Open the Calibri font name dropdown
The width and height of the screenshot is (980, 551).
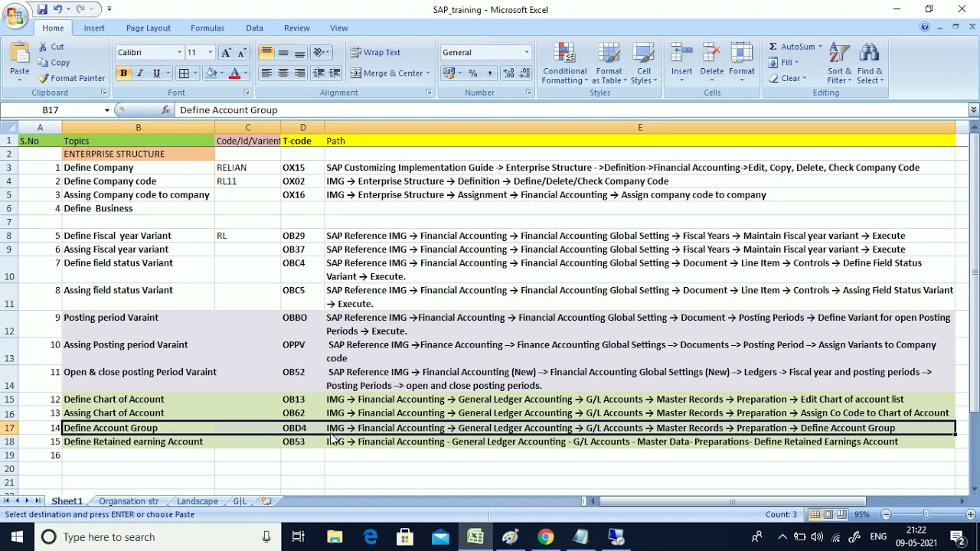[180, 52]
